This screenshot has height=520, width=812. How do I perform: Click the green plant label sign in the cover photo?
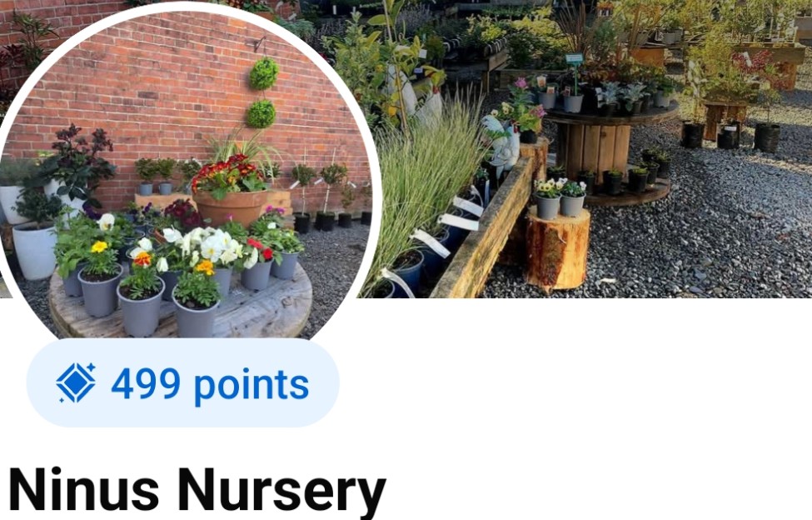coord(574,58)
